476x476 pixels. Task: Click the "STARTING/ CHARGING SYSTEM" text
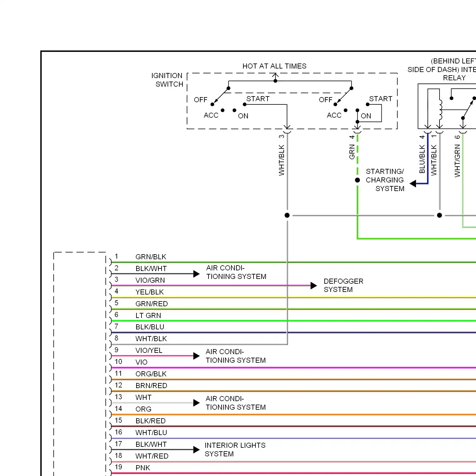pyautogui.click(x=385, y=180)
